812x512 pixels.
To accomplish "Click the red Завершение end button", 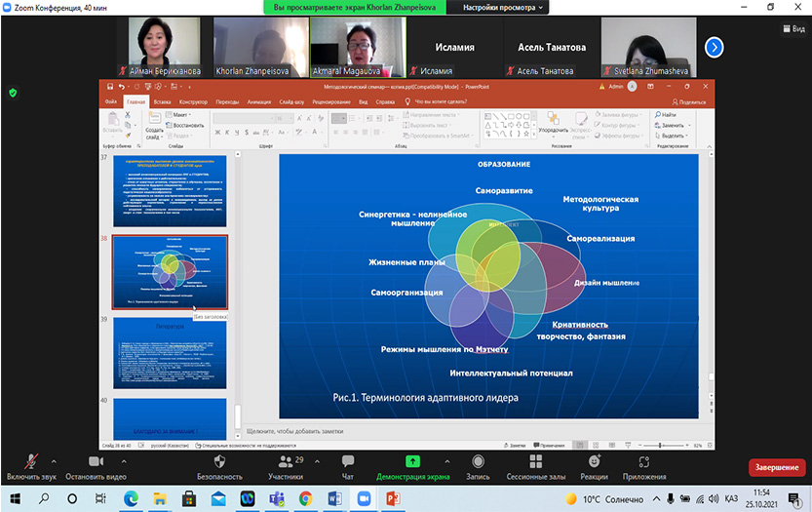I will point(776,467).
